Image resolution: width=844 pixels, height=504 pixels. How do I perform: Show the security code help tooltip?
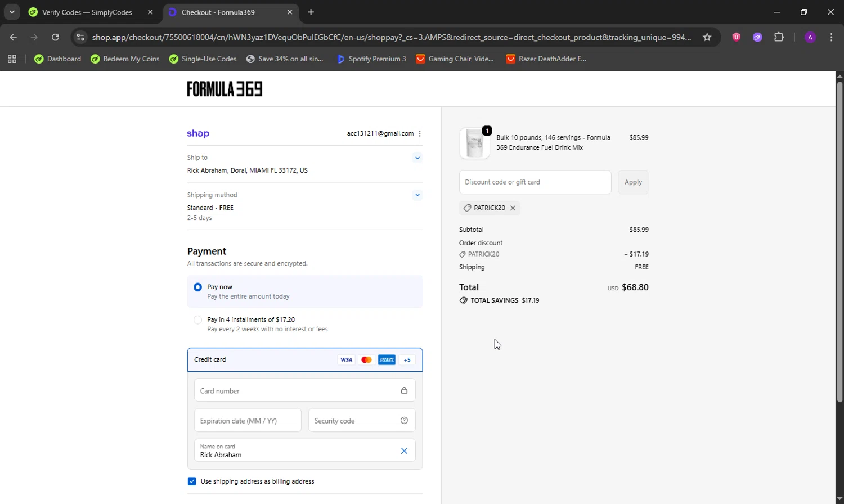(x=404, y=420)
